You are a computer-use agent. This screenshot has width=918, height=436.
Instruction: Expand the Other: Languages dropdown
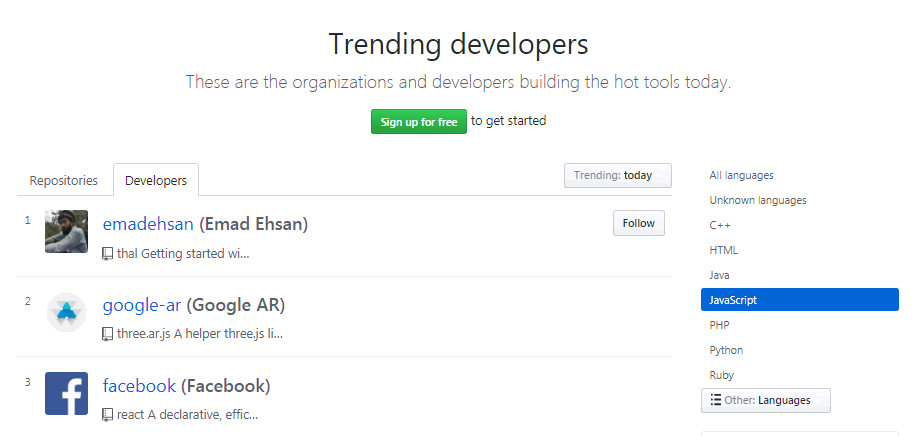765,400
